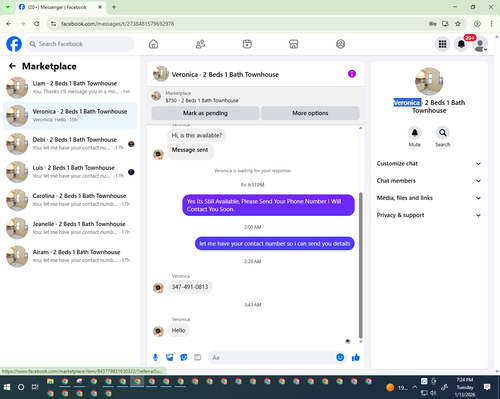
Task: Click the chat header title Veronica
Action: 225,74
